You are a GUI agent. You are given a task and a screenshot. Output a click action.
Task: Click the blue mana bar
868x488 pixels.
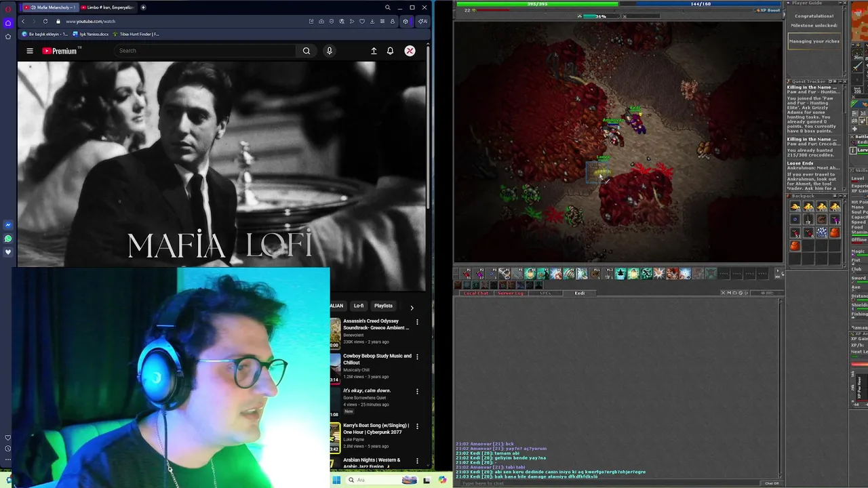tap(701, 4)
